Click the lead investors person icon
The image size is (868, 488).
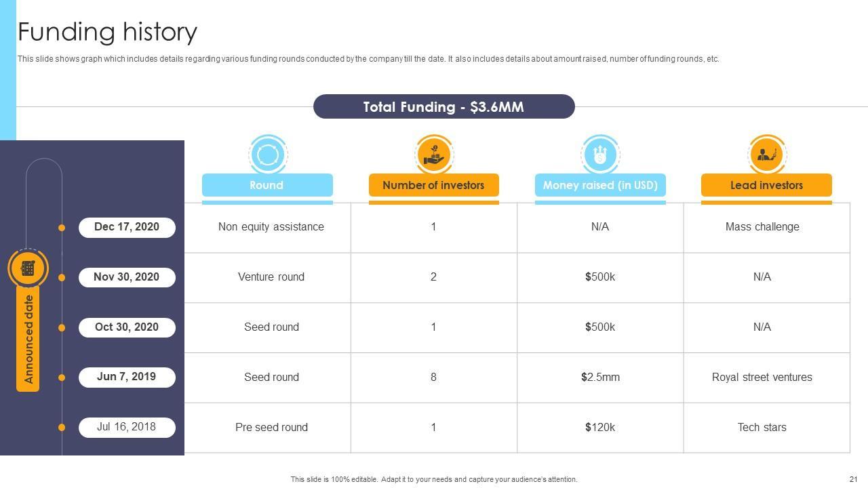coord(766,155)
